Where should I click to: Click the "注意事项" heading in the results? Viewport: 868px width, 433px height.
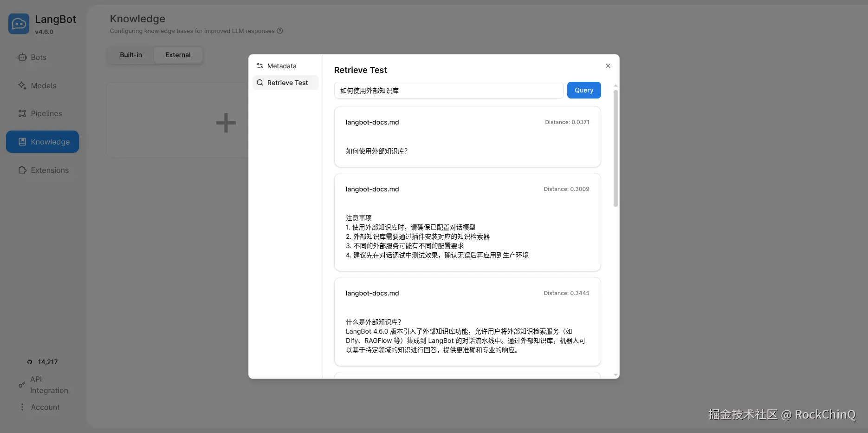pyautogui.click(x=359, y=218)
